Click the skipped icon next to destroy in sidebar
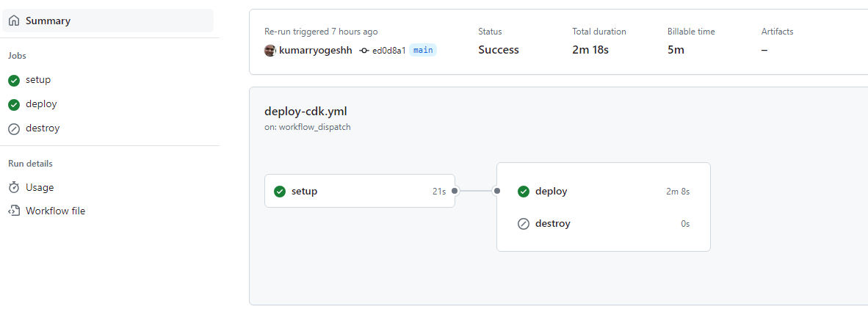This screenshot has height=309, width=868. coord(15,129)
